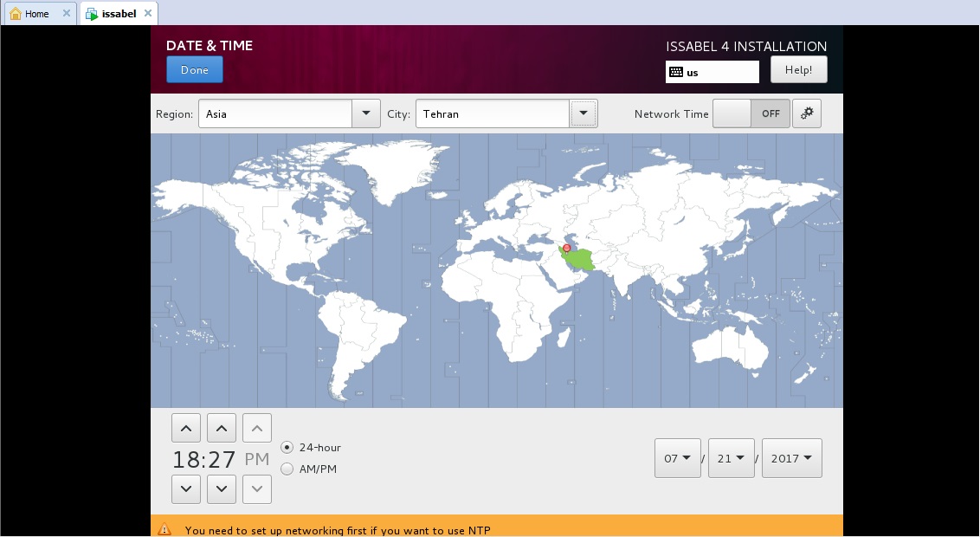Click the 18:27 time display
The height and width of the screenshot is (537, 980).
pos(204,460)
